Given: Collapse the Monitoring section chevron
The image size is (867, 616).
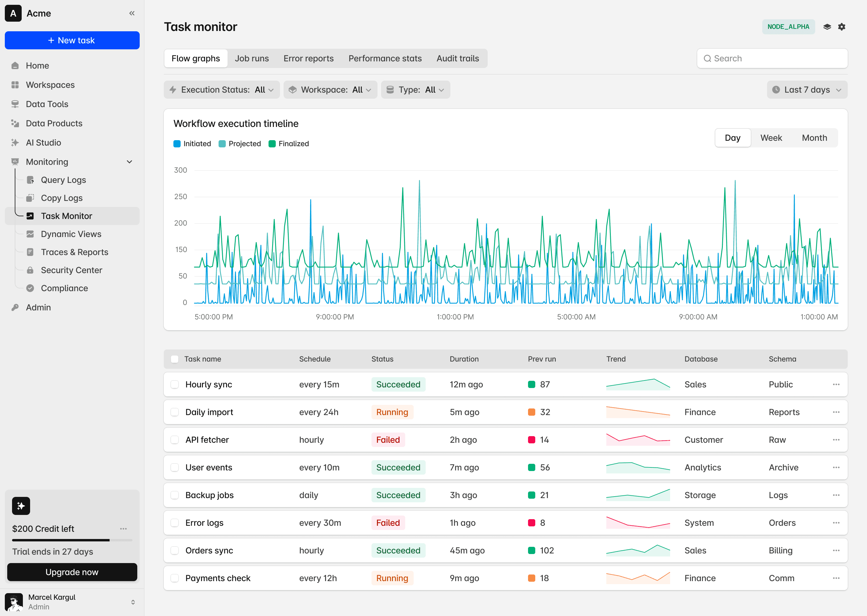Looking at the screenshot, I should [129, 162].
